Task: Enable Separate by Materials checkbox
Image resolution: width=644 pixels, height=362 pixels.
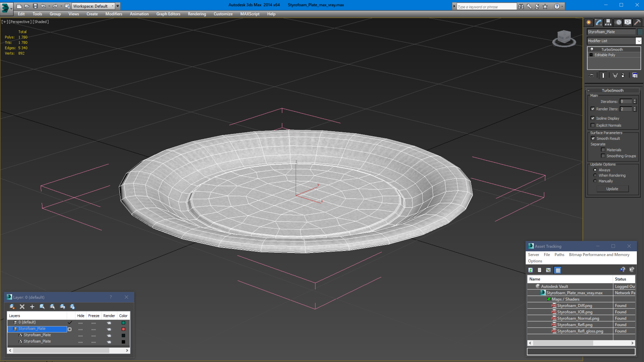Action: 603,150
